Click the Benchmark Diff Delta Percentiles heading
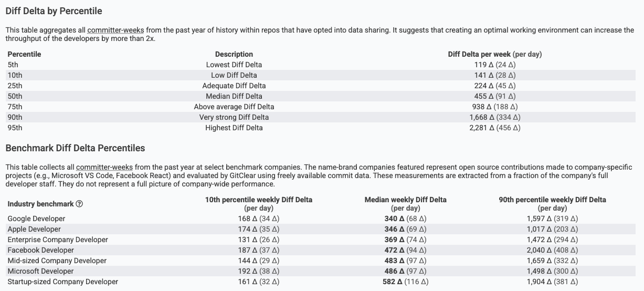This screenshot has width=644, height=291. tap(75, 148)
